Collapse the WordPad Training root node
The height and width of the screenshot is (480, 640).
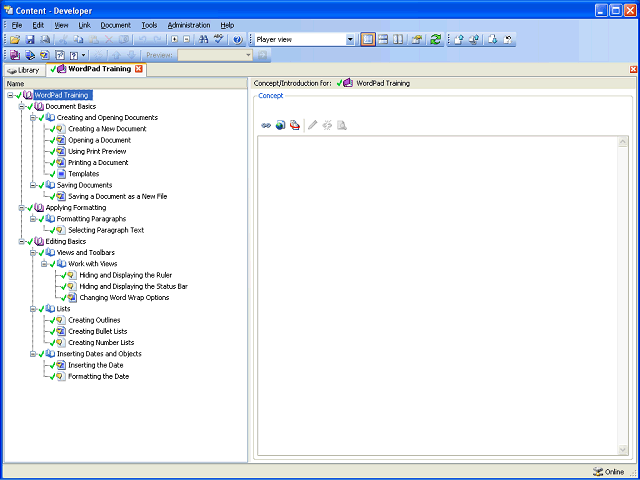point(10,95)
